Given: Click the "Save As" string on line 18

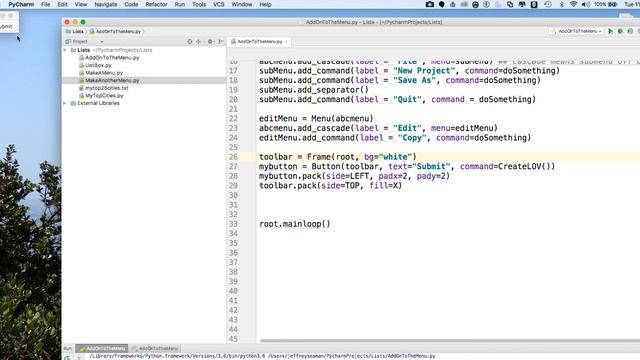Looking at the screenshot, I should pos(414,80).
